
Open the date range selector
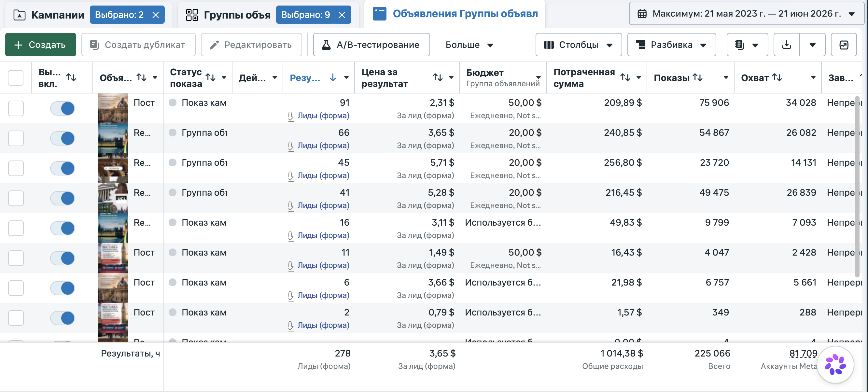746,14
